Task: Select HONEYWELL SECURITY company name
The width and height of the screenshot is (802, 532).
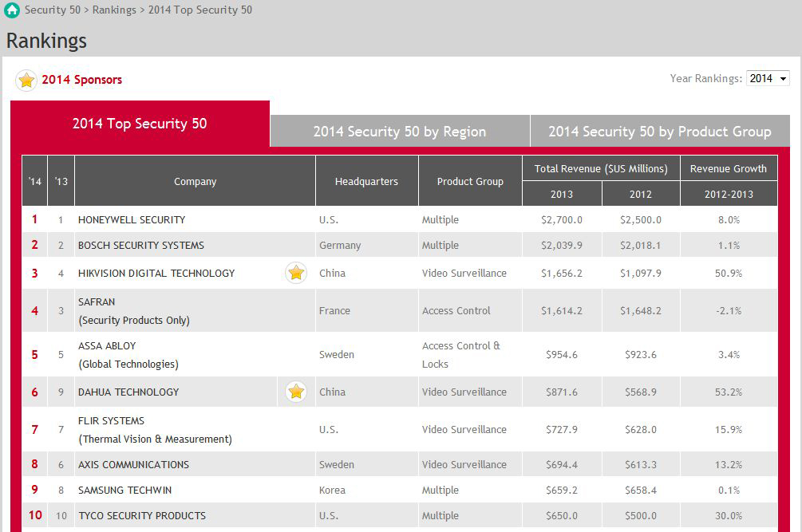Action: coord(132,220)
